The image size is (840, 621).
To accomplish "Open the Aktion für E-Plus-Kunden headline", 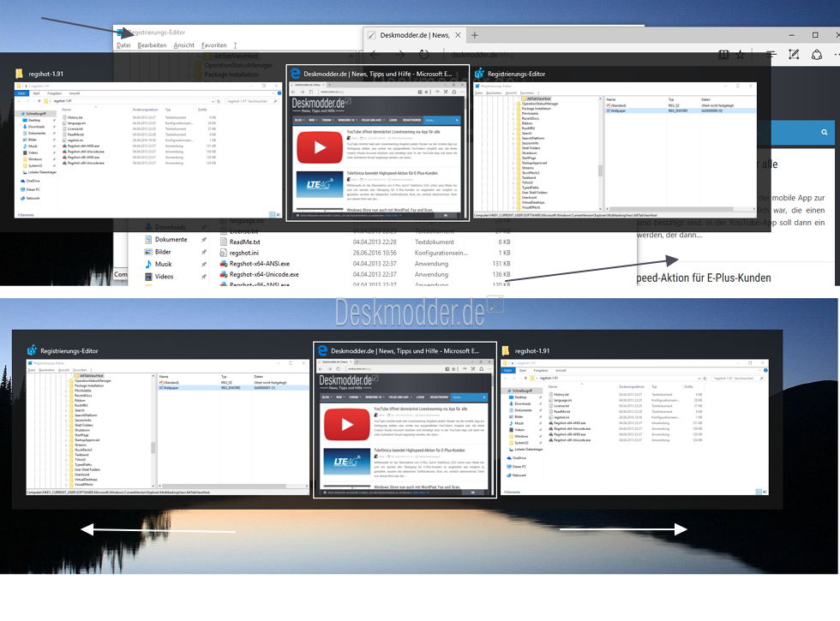I will (704, 278).
